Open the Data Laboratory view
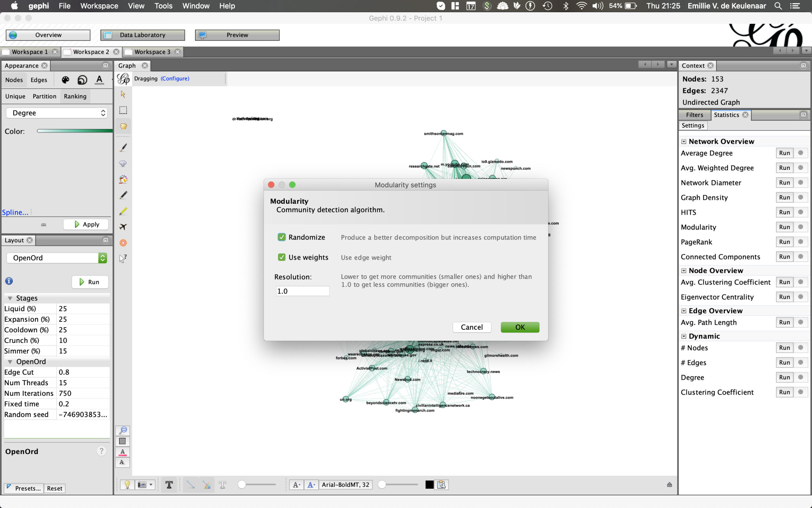 pos(143,35)
